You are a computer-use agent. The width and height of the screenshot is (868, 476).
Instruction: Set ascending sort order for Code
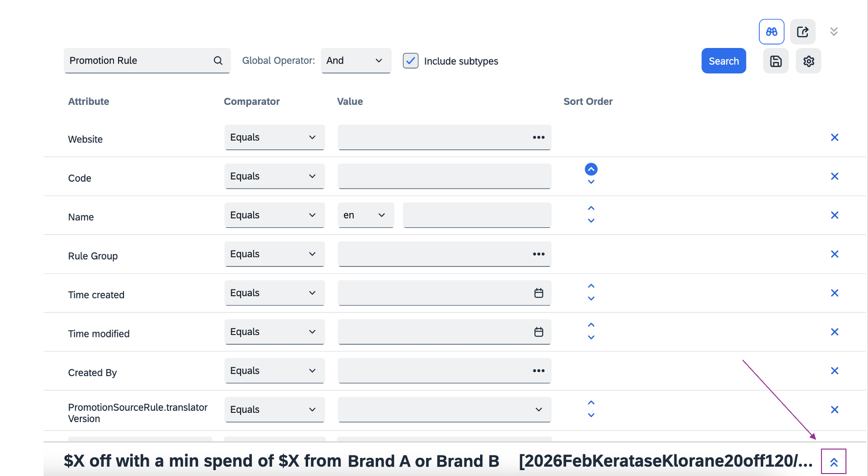(591, 169)
